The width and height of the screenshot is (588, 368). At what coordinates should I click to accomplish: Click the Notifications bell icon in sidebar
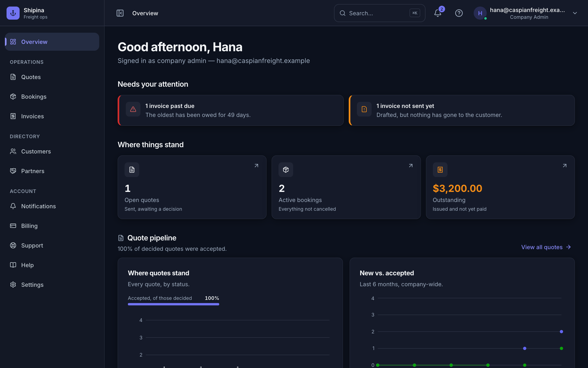(13, 206)
